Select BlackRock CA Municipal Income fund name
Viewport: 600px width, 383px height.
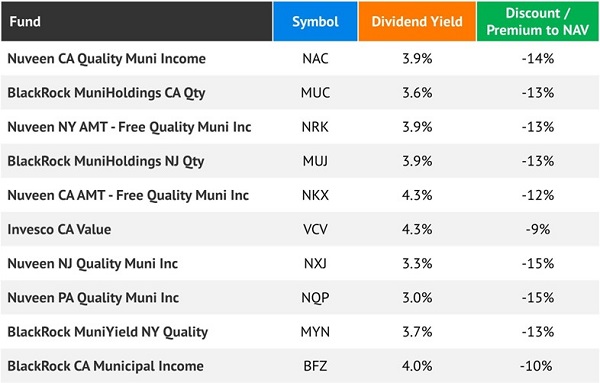point(106,366)
